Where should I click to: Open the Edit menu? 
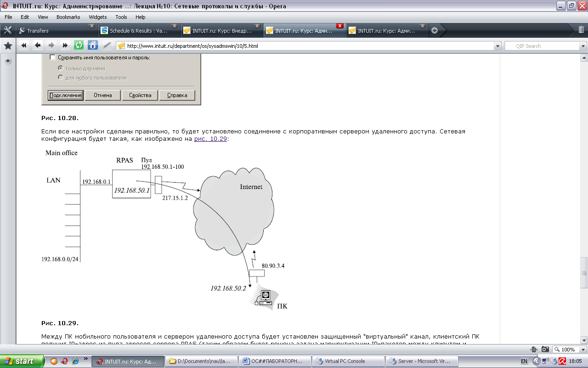pyautogui.click(x=25, y=17)
